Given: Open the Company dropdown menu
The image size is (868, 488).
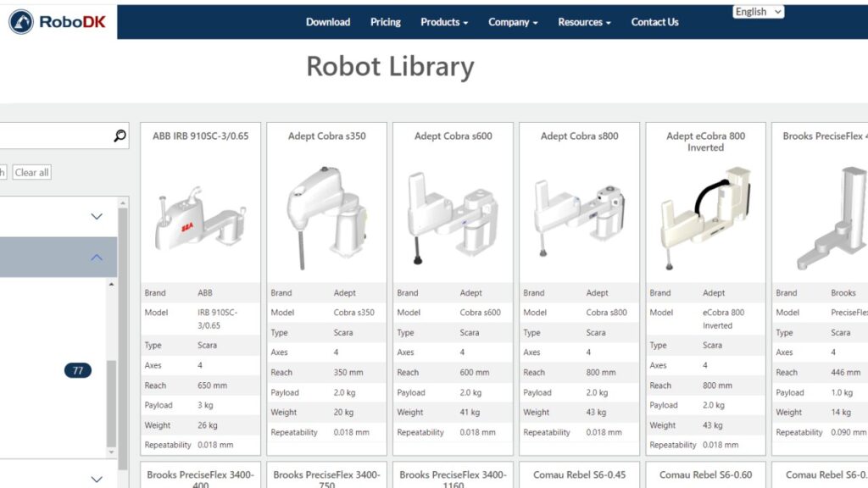Looking at the screenshot, I should 512,22.
